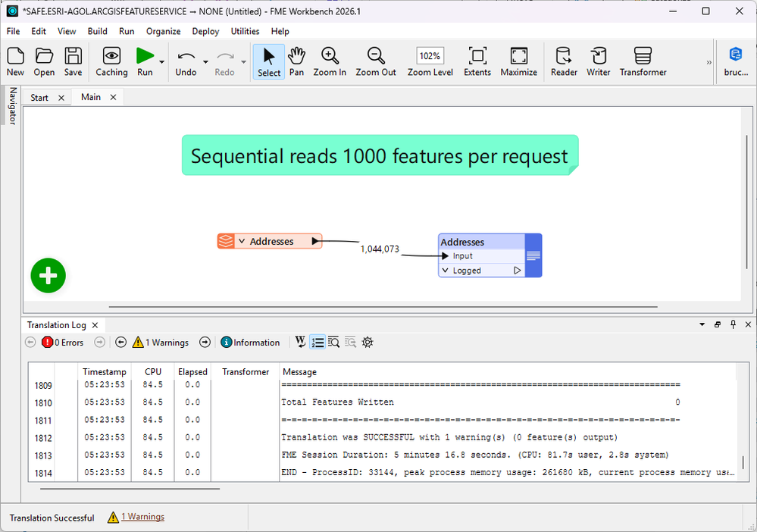Switch to the Pan hand tool
This screenshot has width=757, height=532.
(296, 62)
